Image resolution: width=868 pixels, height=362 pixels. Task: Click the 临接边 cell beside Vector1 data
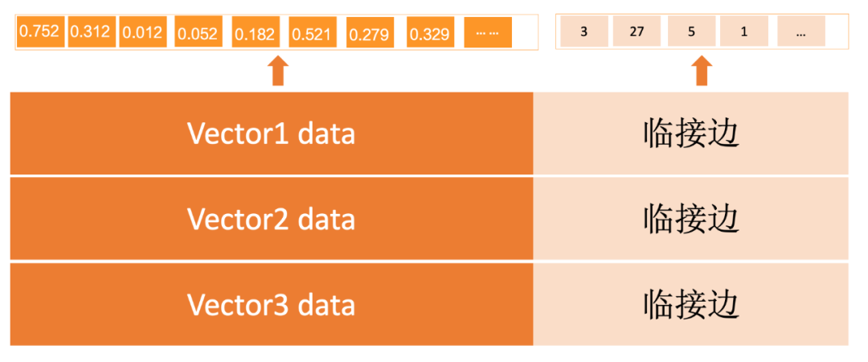coord(691,134)
